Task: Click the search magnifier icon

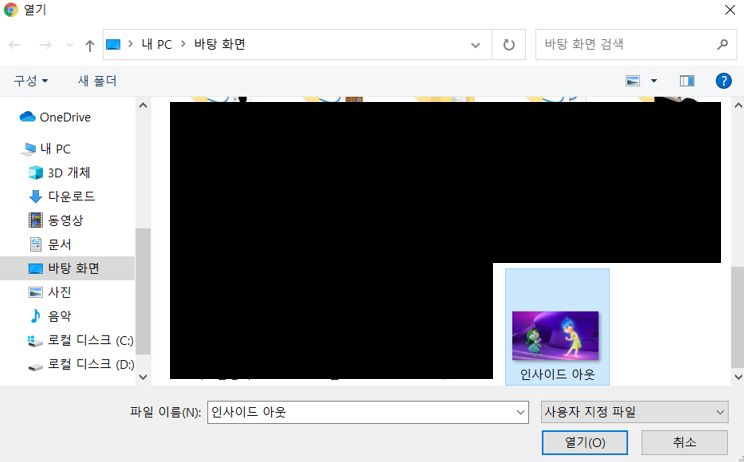Action: [x=723, y=45]
